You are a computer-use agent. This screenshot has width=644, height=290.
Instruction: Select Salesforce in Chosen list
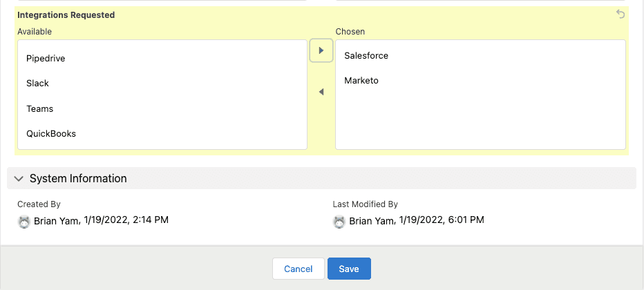[x=366, y=56]
